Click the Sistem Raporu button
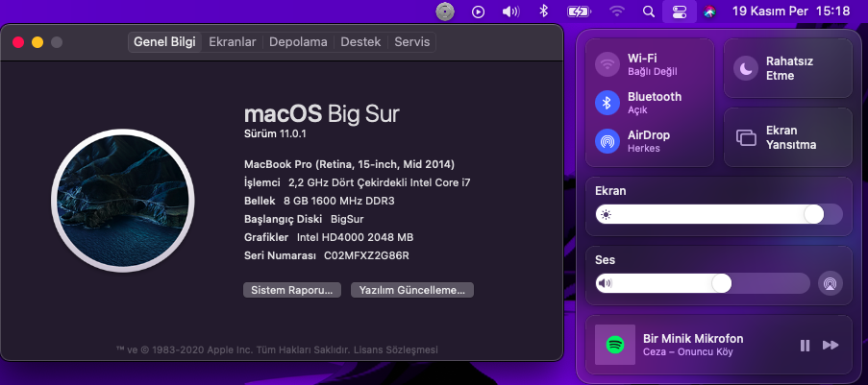Viewport: 868px width, 385px height. [291, 290]
